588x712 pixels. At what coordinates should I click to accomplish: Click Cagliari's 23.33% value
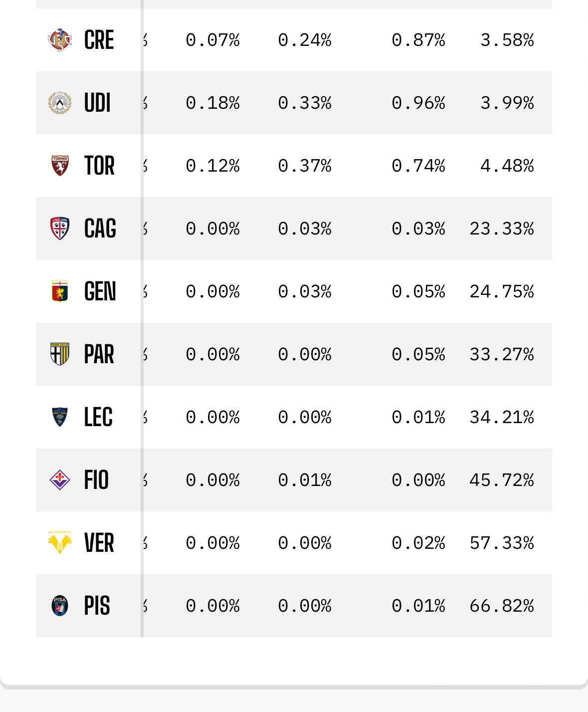click(502, 229)
